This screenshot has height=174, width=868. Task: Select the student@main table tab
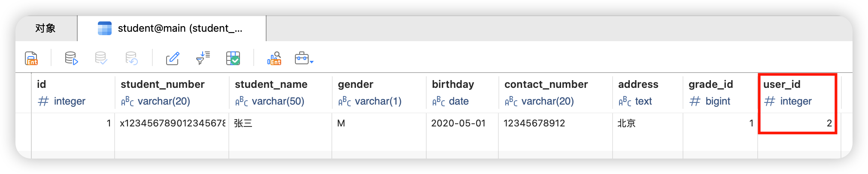[172, 28]
